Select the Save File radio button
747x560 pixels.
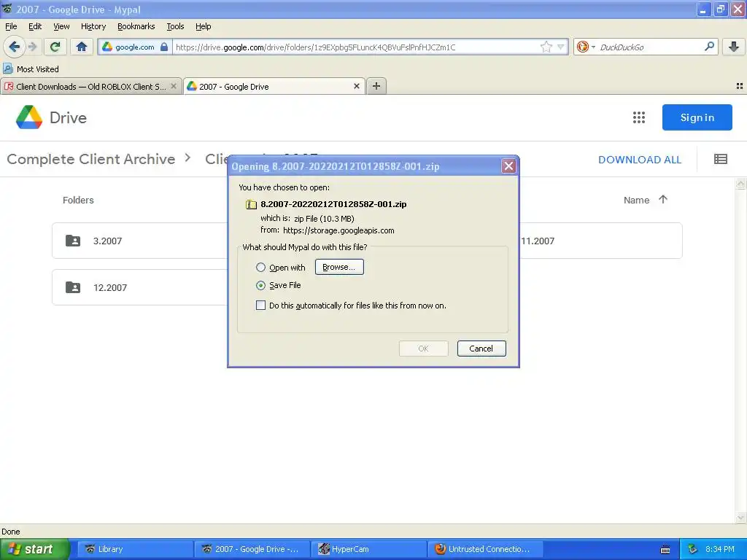[x=260, y=285]
